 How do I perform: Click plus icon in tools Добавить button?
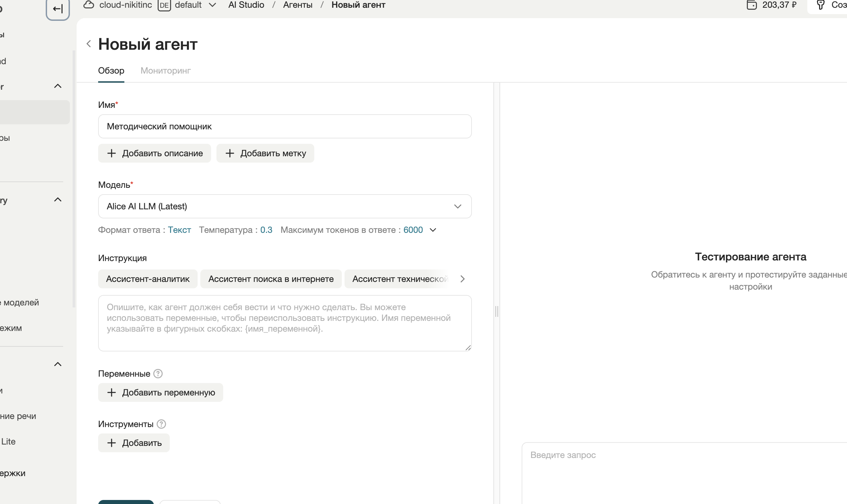[112, 443]
